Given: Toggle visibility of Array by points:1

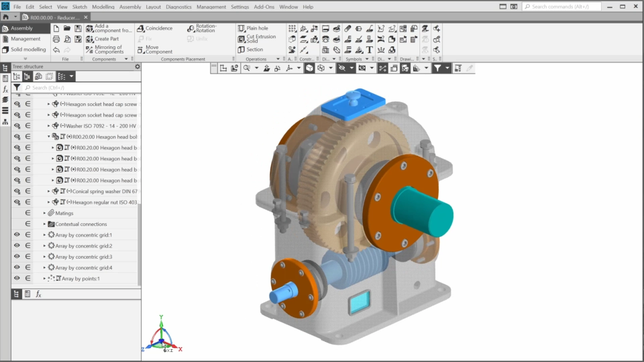Looking at the screenshot, I should pos(17,278).
